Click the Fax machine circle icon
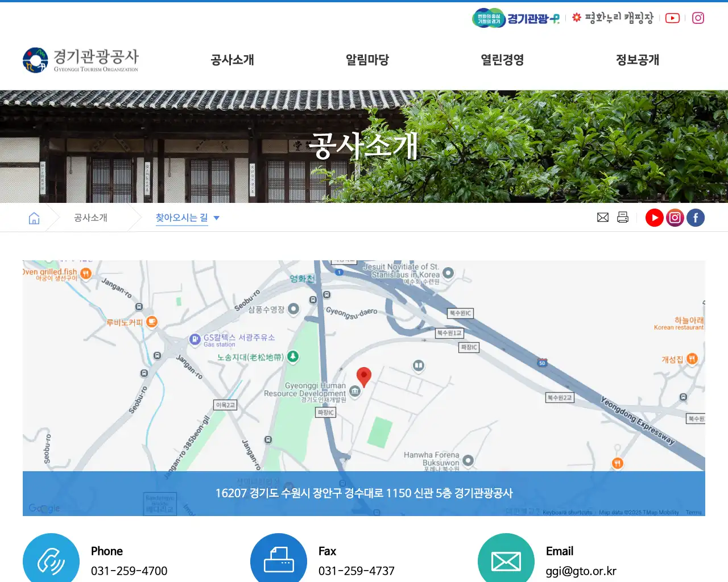This screenshot has height=582, width=728. point(279,558)
